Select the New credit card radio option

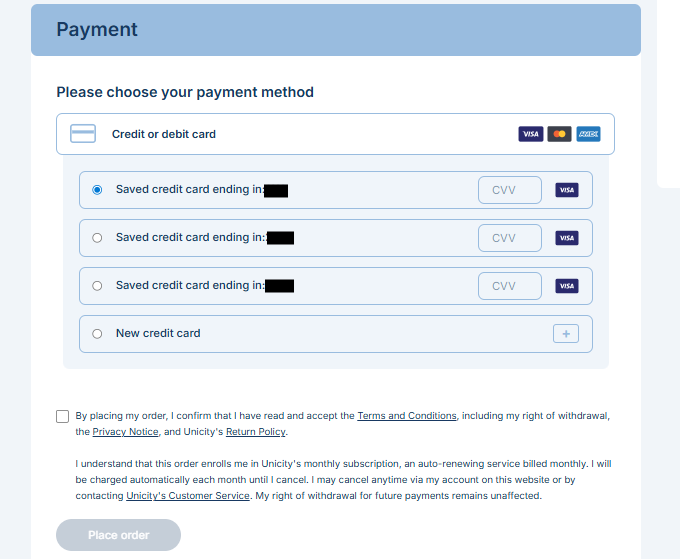(x=97, y=334)
